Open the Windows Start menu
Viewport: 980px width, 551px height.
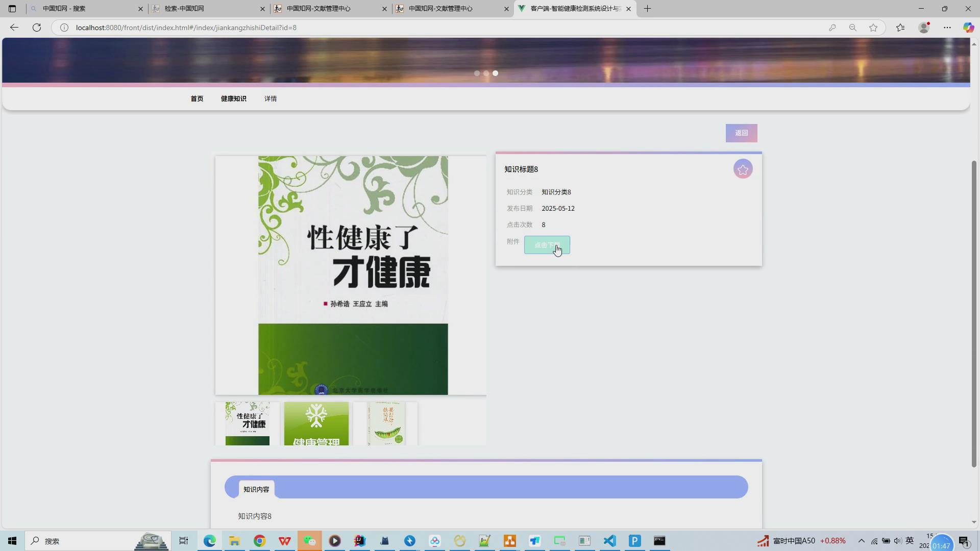click(12, 541)
